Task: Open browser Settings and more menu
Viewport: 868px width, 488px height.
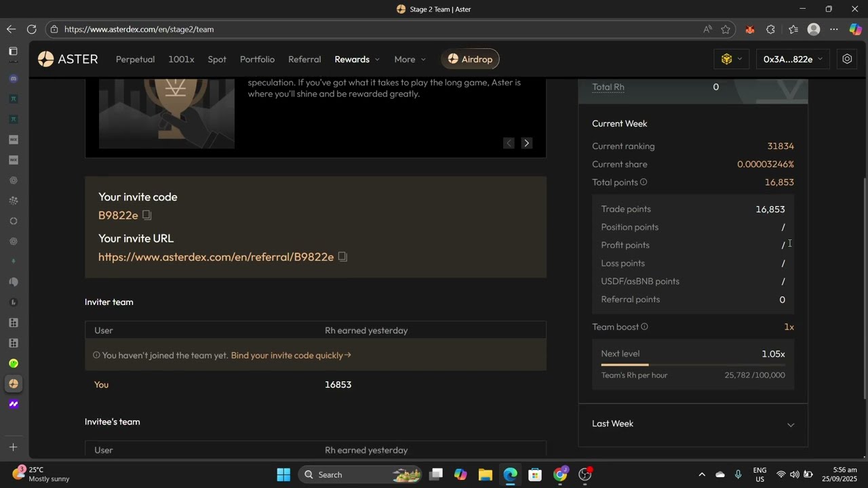Action: 834,29
